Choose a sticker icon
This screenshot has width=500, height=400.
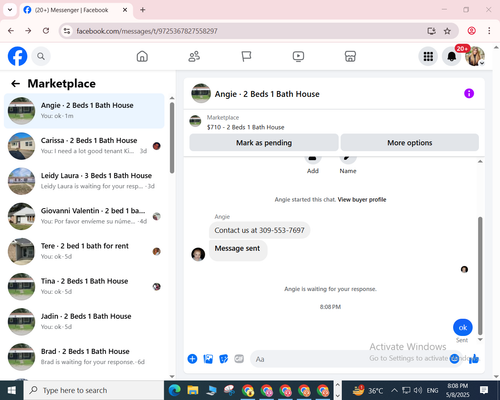coord(224,359)
